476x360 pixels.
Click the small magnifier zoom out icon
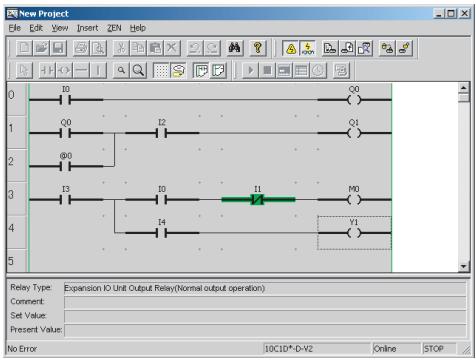(121, 70)
